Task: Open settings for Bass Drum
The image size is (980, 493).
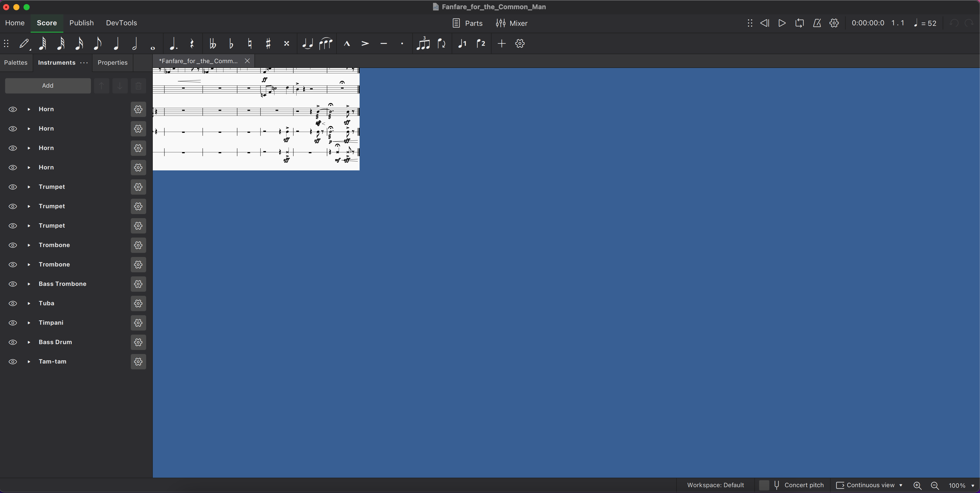Action: coord(138,342)
